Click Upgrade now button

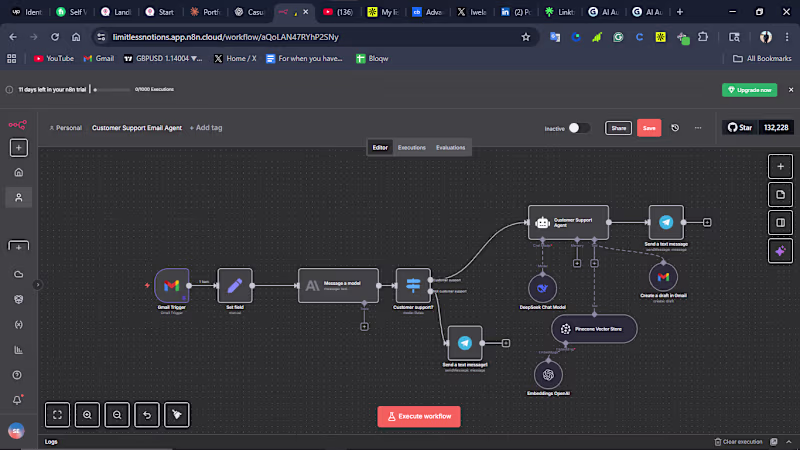click(749, 90)
